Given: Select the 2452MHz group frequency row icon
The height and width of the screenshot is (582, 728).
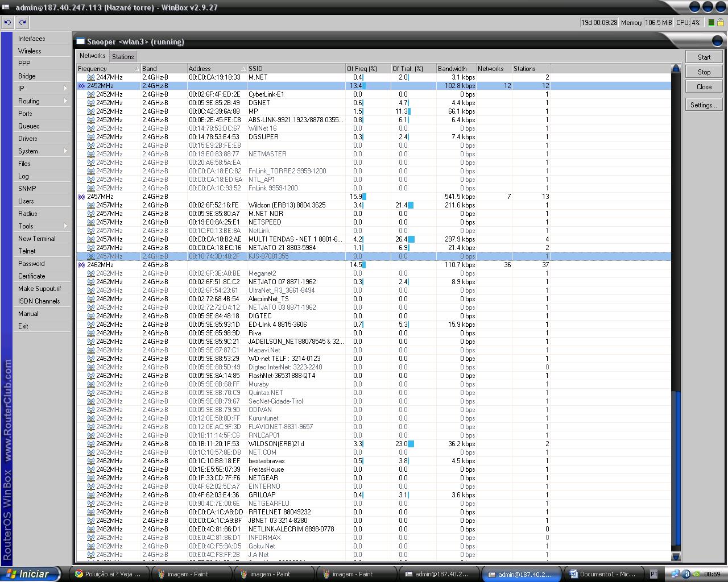Looking at the screenshot, I should (x=81, y=86).
